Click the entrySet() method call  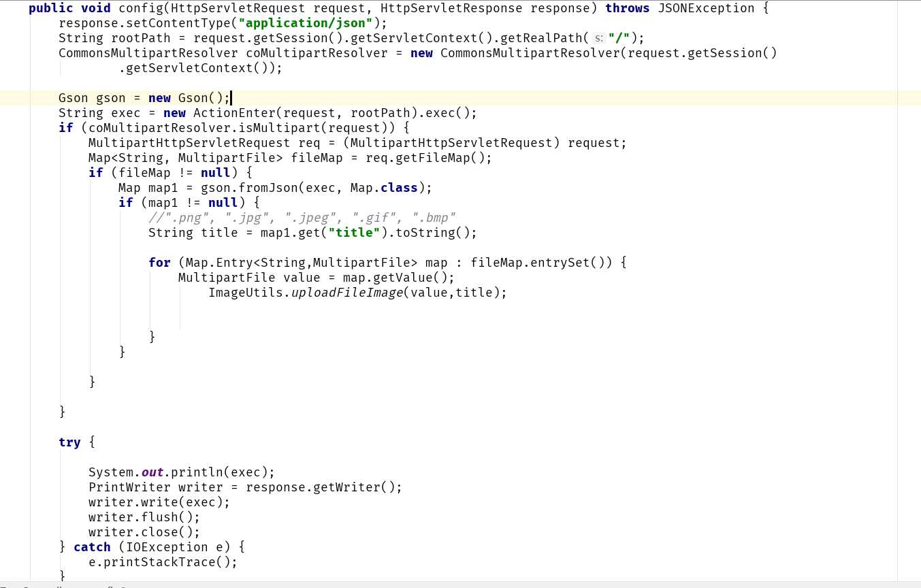[x=564, y=263]
